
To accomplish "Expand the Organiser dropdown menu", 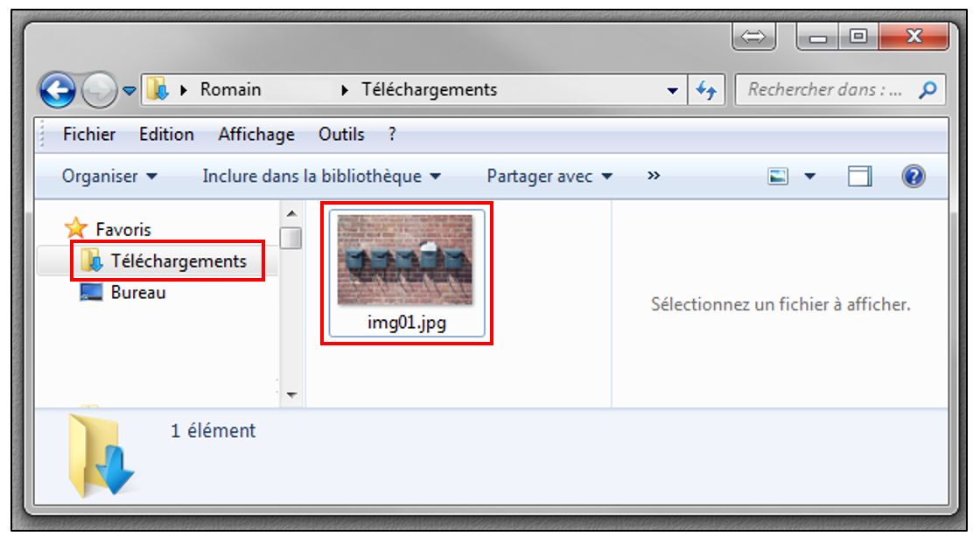I will coord(108,177).
